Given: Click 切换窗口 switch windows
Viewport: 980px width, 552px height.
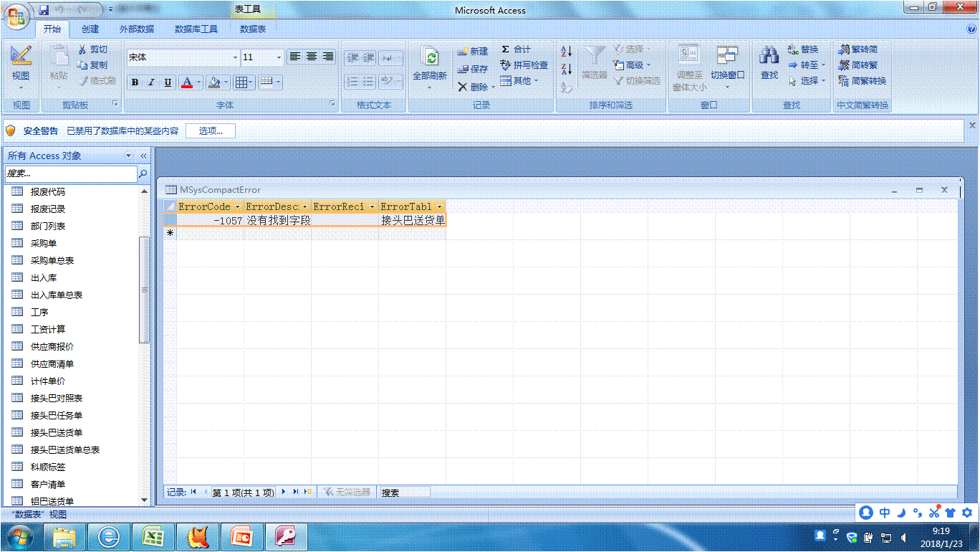Looking at the screenshot, I should (x=727, y=68).
